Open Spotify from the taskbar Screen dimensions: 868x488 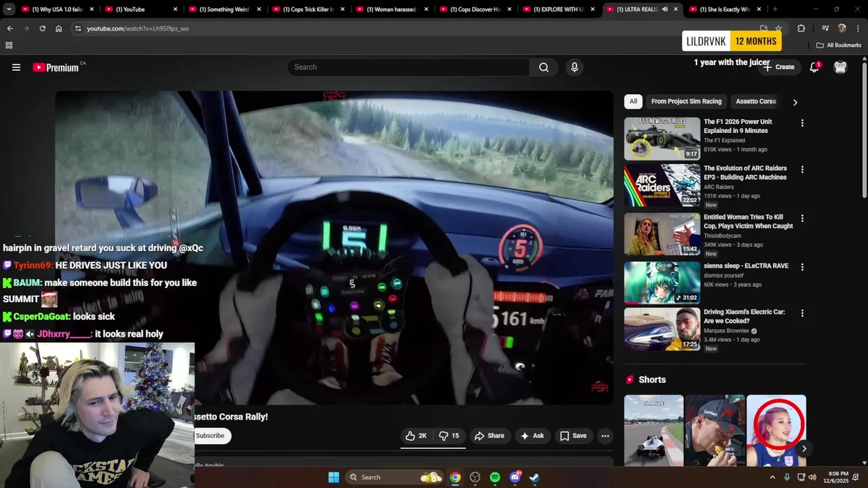tap(495, 477)
